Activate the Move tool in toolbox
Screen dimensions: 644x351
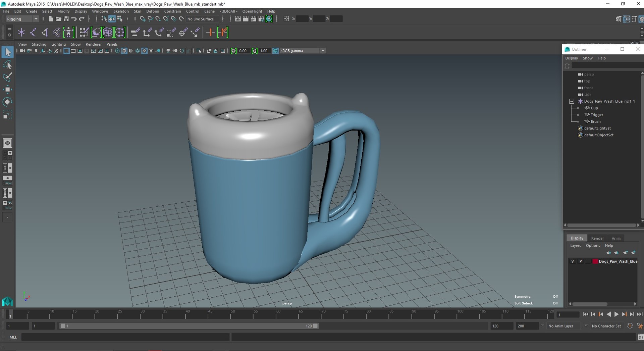(x=7, y=89)
